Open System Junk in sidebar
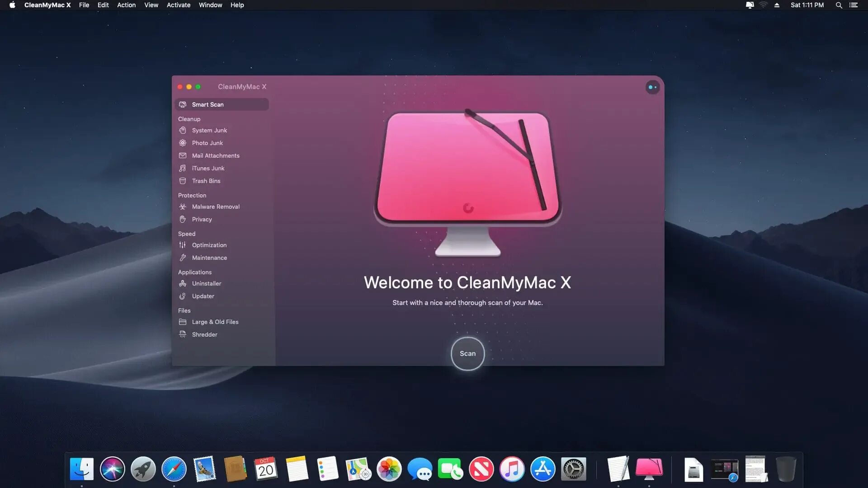Viewport: 868px width, 488px height. (209, 130)
